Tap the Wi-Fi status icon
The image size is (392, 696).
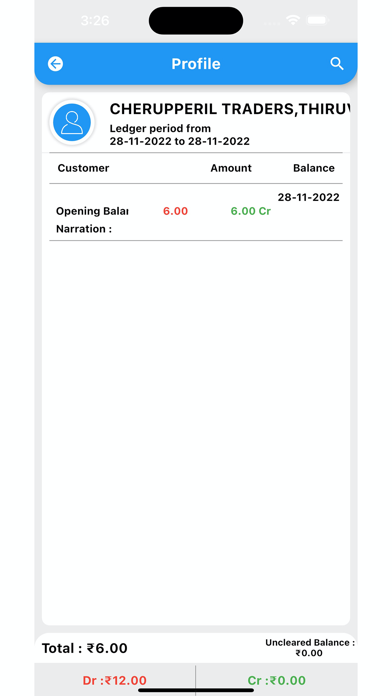(293, 20)
